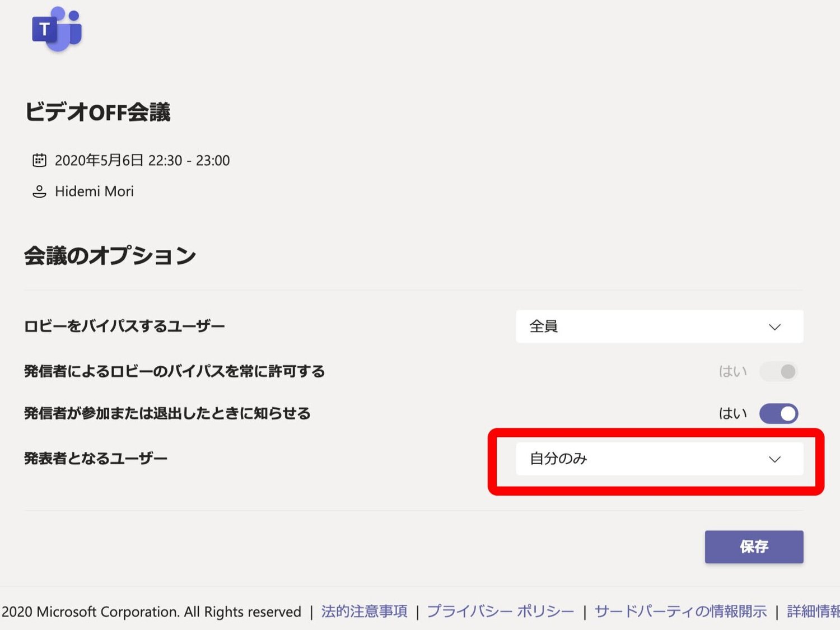Click the organizer name Hidemi Mori
Screen dimensions: 840x630
point(94,192)
